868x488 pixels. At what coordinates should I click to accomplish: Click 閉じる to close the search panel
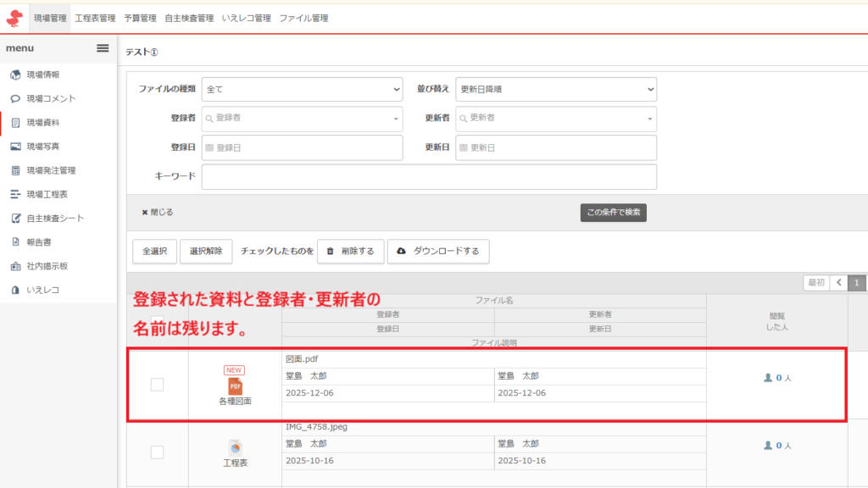[158, 213]
